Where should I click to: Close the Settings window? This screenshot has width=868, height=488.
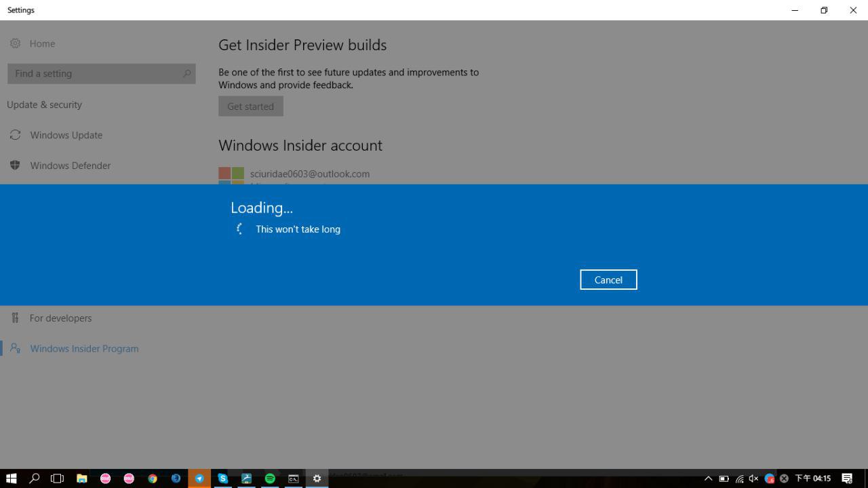tap(853, 10)
